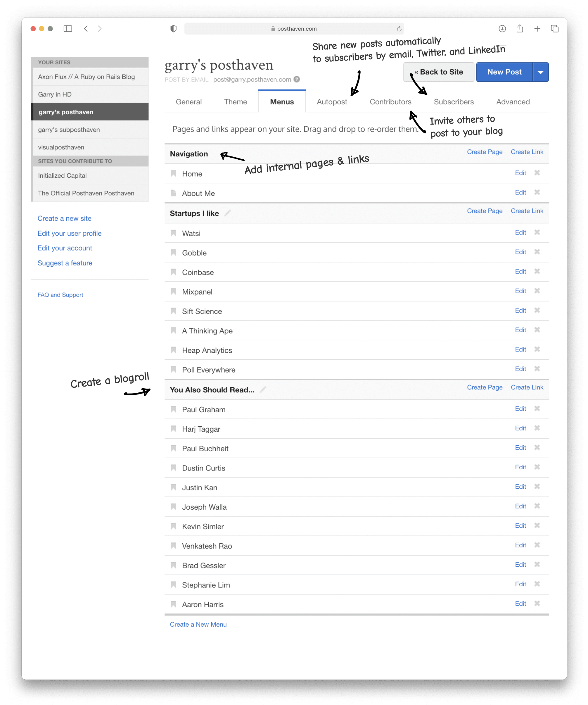Click the remove X icon next to Coinbase
Screen dimensions: 588x705
pos(538,272)
